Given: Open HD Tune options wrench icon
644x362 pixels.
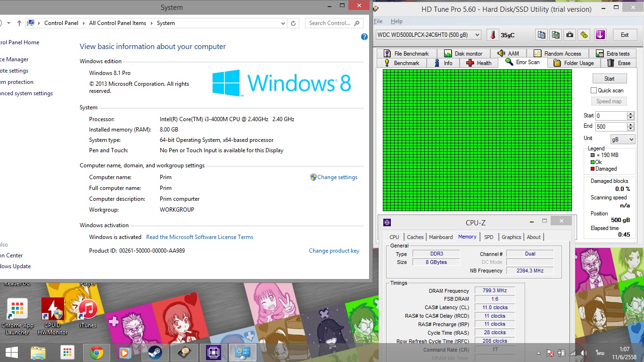Looking at the screenshot, I should (584, 35).
